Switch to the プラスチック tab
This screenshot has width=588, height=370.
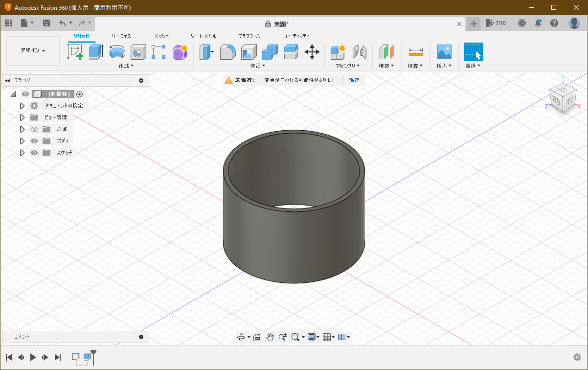click(x=249, y=36)
